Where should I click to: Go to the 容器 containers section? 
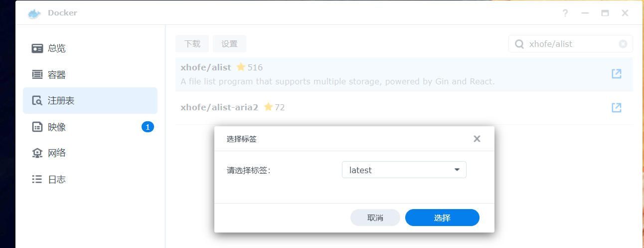point(90,75)
